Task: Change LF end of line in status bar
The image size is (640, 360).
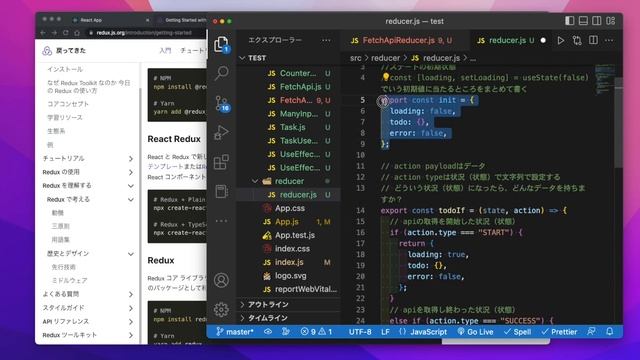Action: click(385, 332)
